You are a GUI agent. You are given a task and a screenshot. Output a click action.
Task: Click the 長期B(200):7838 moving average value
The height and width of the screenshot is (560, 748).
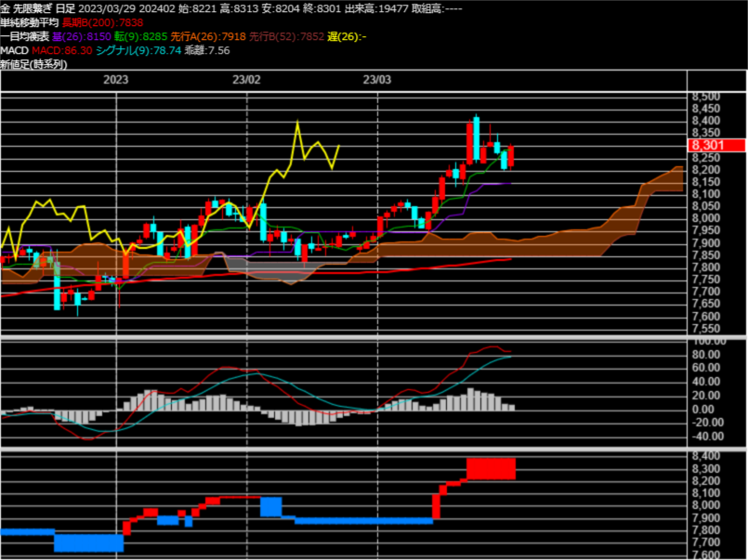[102, 22]
